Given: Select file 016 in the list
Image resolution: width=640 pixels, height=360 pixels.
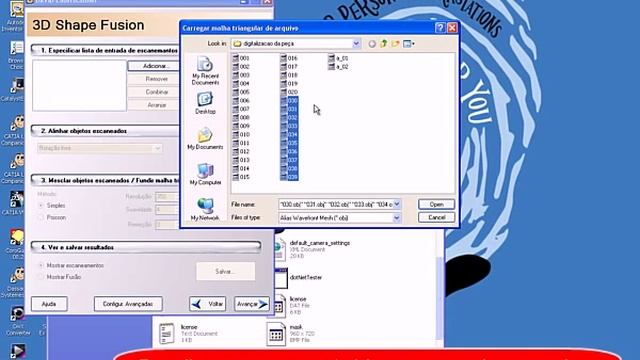Looking at the screenshot, I should tap(289, 58).
